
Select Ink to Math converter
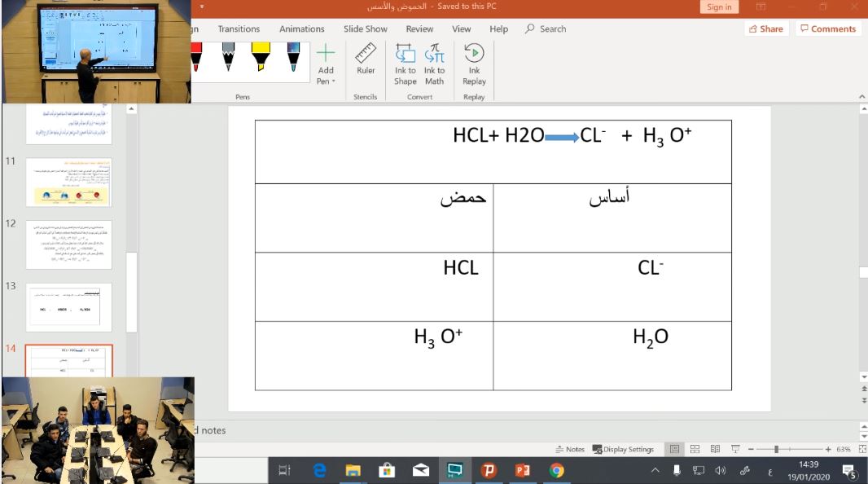[x=434, y=64]
